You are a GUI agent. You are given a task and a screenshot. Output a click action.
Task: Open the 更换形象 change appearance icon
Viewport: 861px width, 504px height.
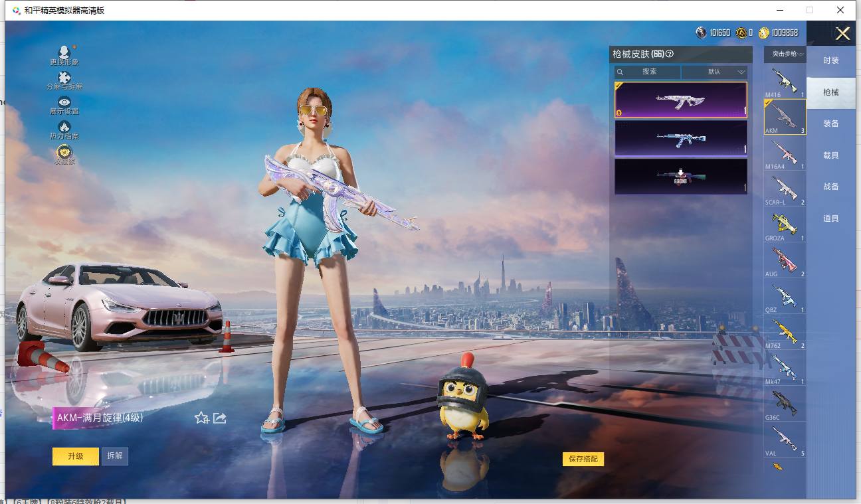(x=64, y=52)
